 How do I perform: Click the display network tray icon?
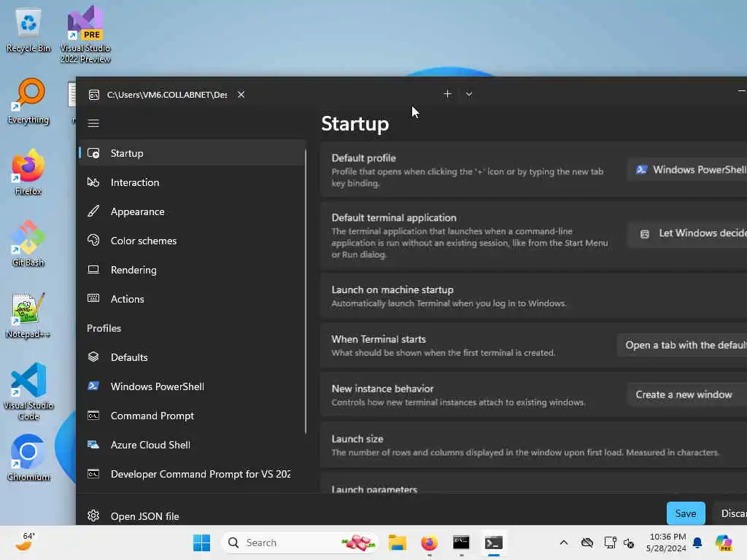pos(610,542)
